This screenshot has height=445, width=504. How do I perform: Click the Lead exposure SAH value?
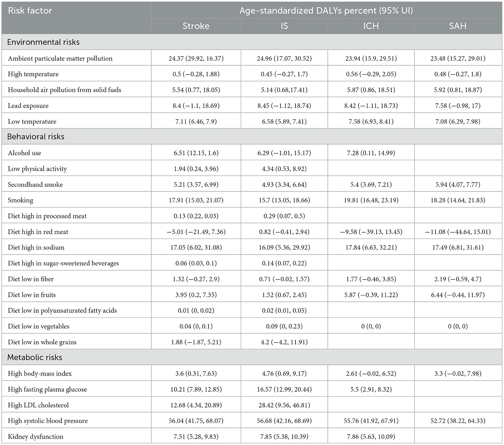click(x=458, y=106)
